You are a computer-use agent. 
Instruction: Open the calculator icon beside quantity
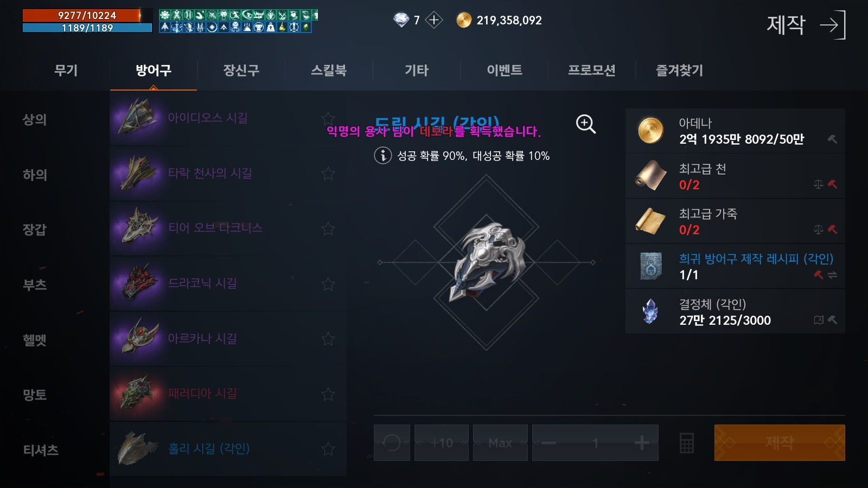[686, 443]
